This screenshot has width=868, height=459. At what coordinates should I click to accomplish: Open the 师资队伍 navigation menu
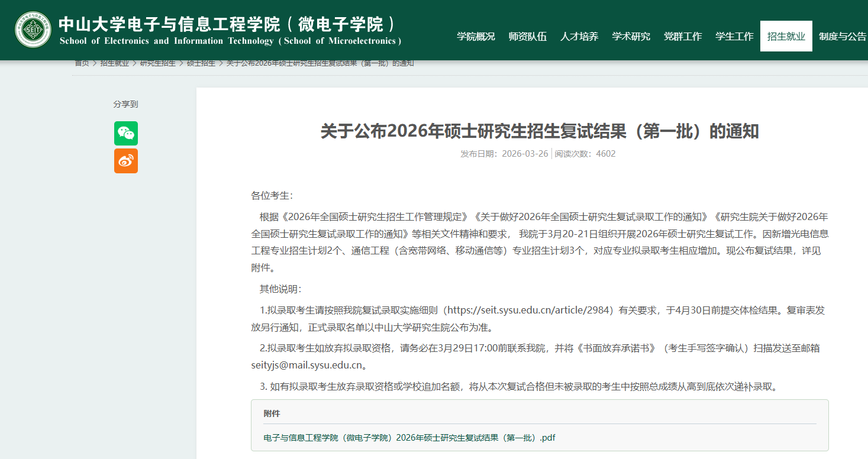coord(527,37)
